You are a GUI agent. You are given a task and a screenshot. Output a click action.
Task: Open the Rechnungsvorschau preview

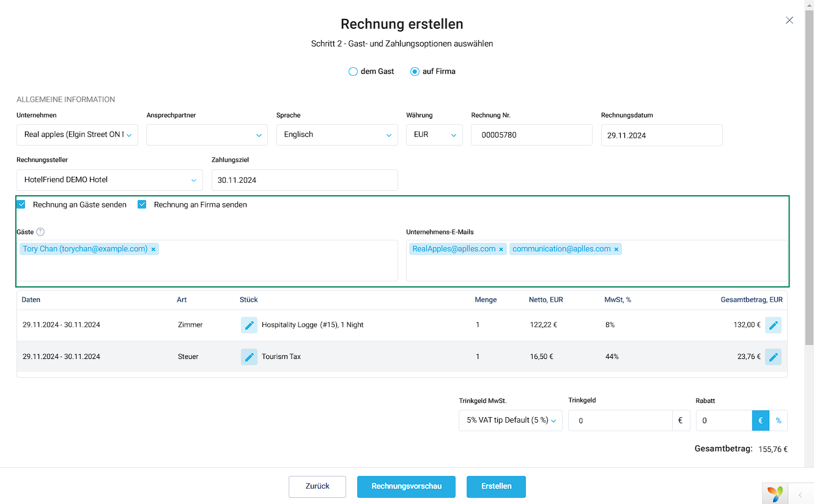click(407, 486)
